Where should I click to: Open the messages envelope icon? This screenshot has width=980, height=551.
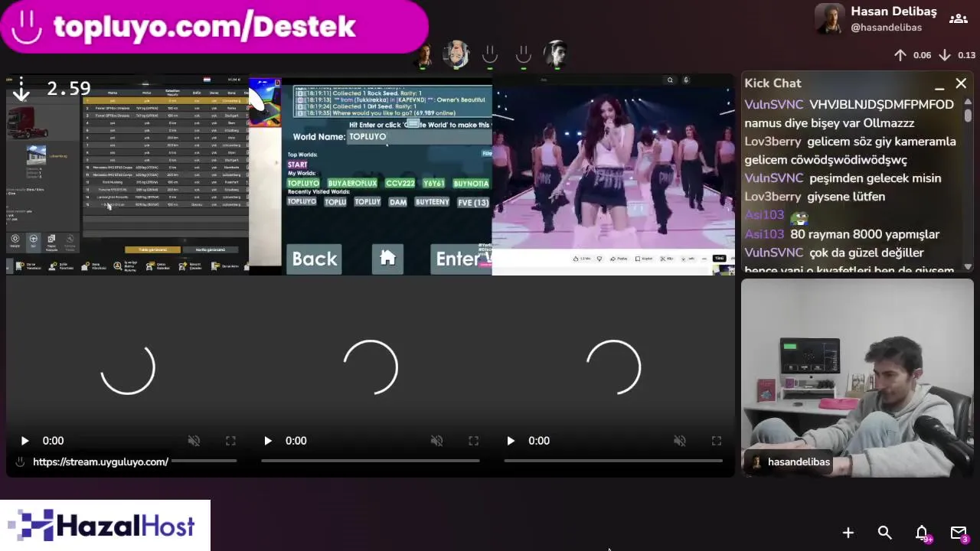[959, 533]
